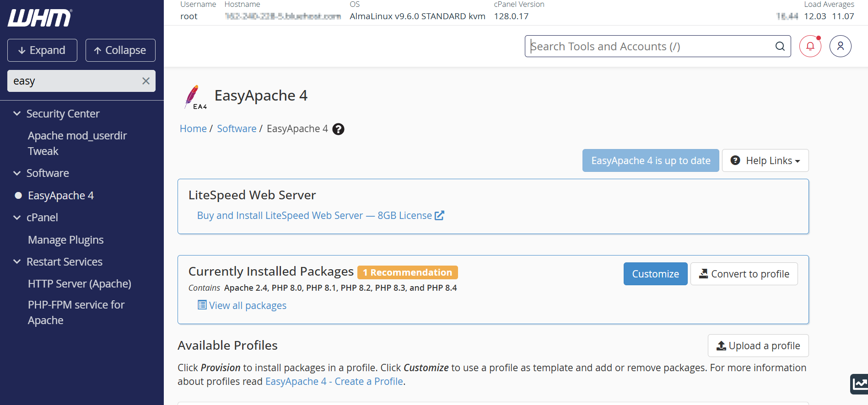The width and height of the screenshot is (868, 405).
Task: Open the EasyApache 4 - Create a Profile link
Action: point(334,381)
